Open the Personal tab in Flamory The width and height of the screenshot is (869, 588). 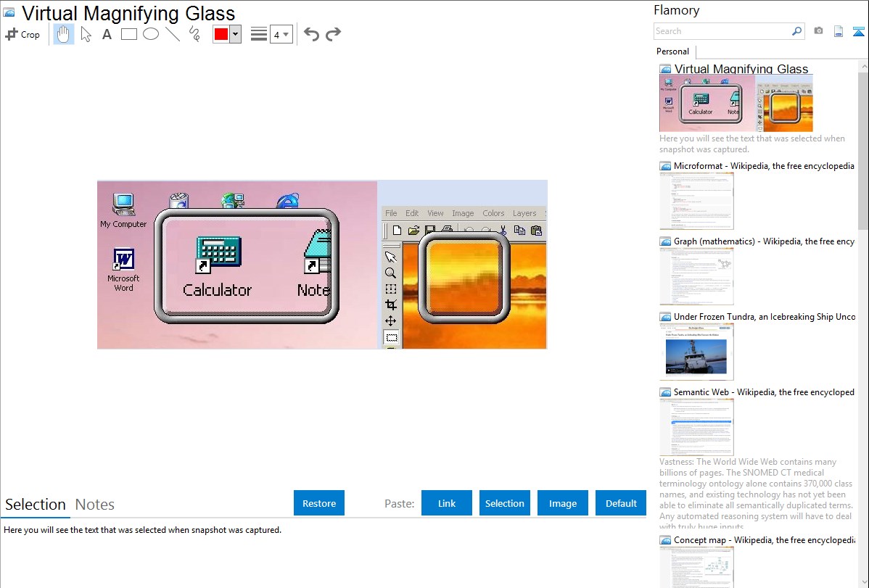[x=672, y=51]
